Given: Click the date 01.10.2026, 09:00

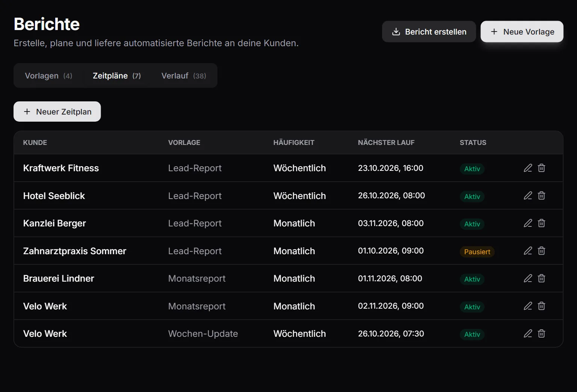Looking at the screenshot, I should [x=391, y=250].
